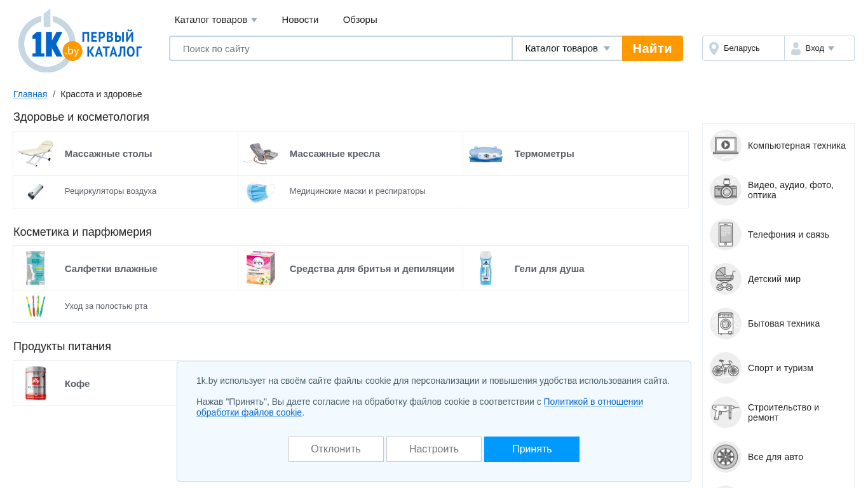
Task: Open the Рециркуляторы воздуха category
Action: coord(111,191)
